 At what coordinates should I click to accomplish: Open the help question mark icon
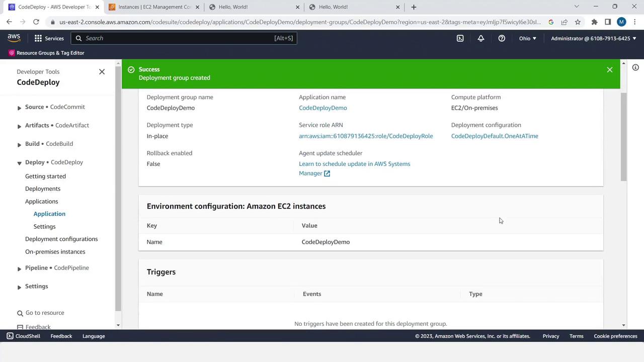502,38
